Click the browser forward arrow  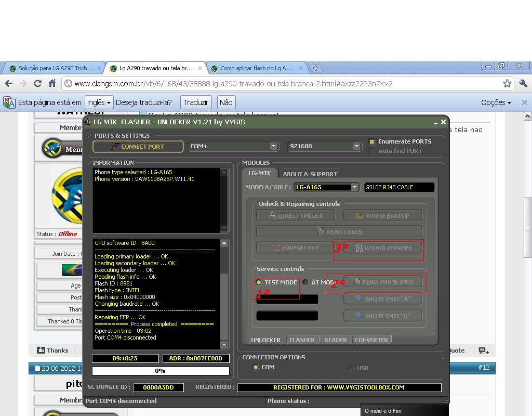coord(23,84)
